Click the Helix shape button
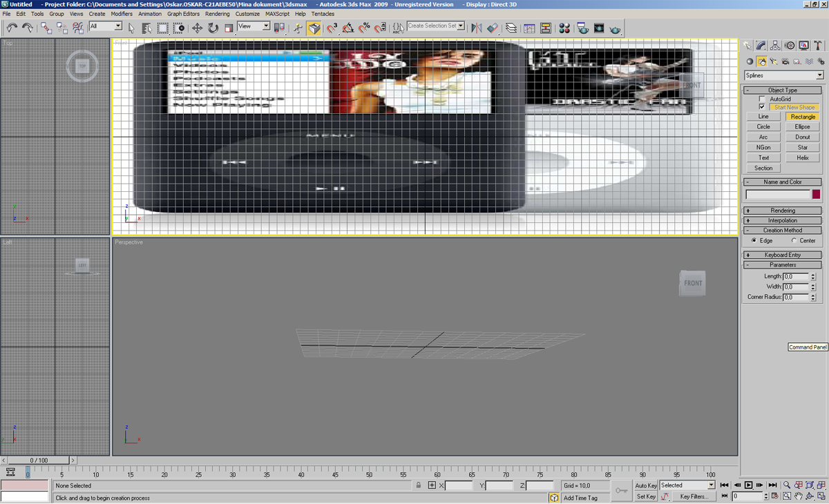The height and width of the screenshot is (504, 829). (802, 157)
